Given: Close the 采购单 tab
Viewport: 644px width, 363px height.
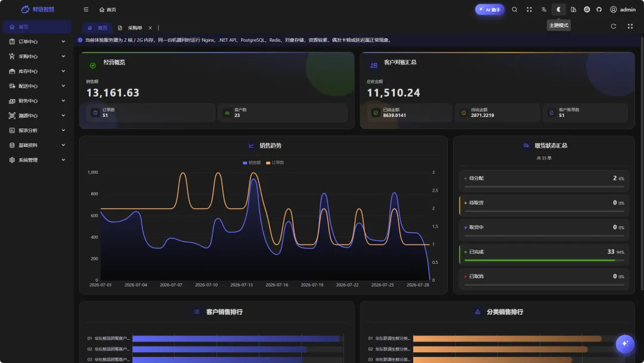Looking at the screenshot, I should click(150, 28).
